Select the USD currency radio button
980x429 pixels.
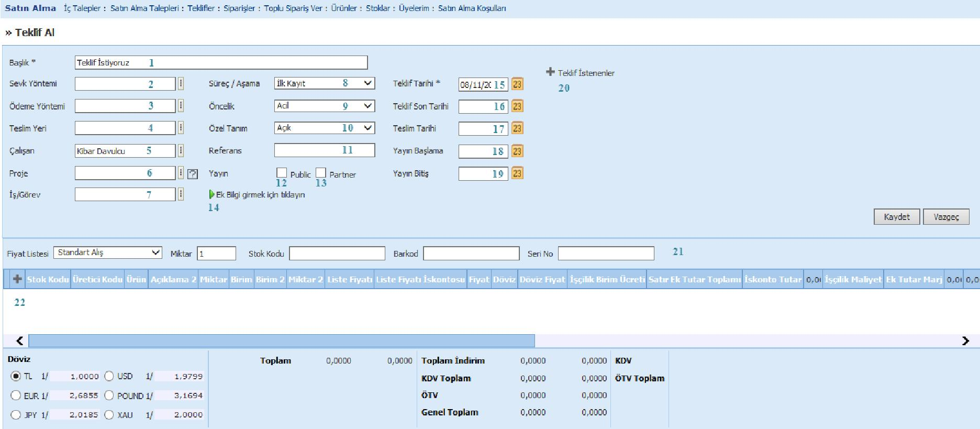[109, 376]
